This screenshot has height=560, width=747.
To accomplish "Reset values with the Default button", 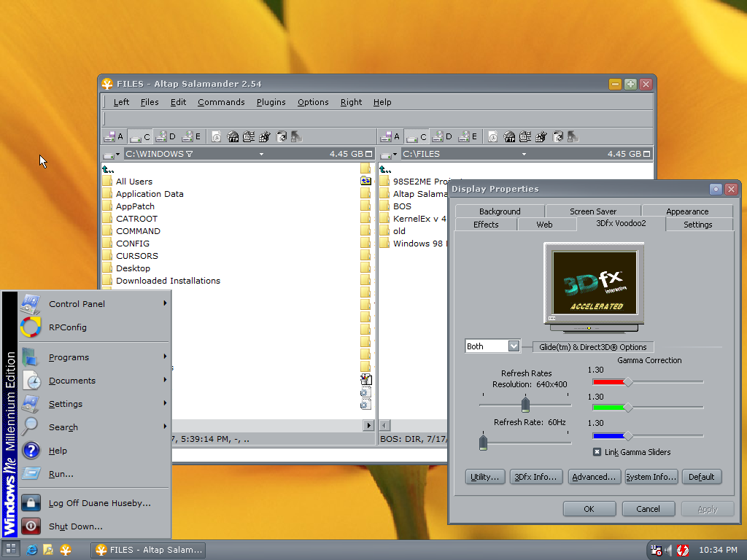I will coord(701,477).
